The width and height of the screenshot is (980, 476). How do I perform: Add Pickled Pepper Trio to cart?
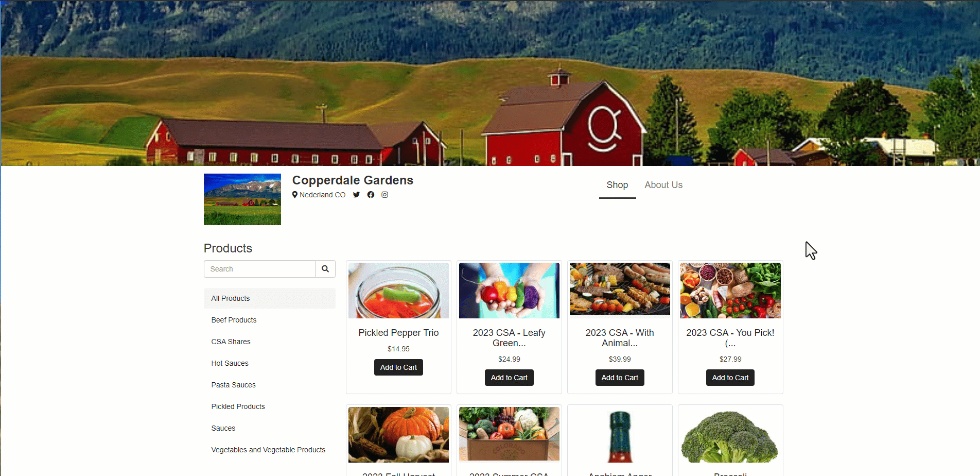click(398, 367)
